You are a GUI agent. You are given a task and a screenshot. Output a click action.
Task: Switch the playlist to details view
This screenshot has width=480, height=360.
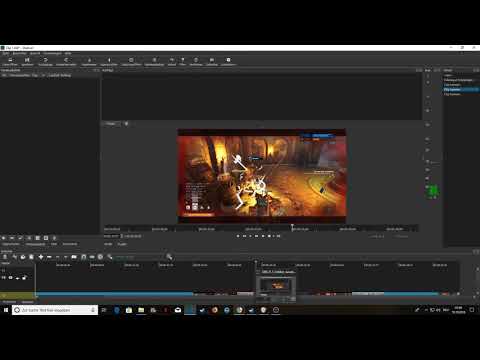pos(29,238)
